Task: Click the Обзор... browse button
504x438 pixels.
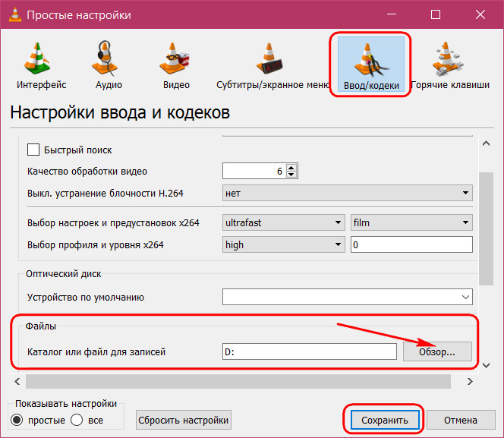Action: [x=437, y=351]
